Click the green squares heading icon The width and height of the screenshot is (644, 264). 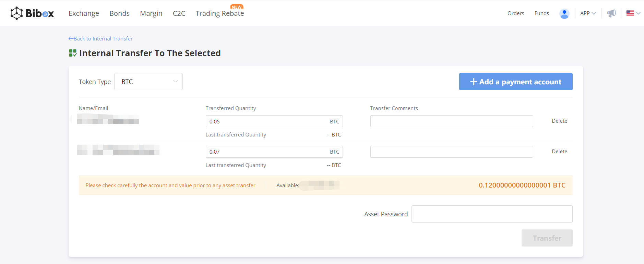72,53
